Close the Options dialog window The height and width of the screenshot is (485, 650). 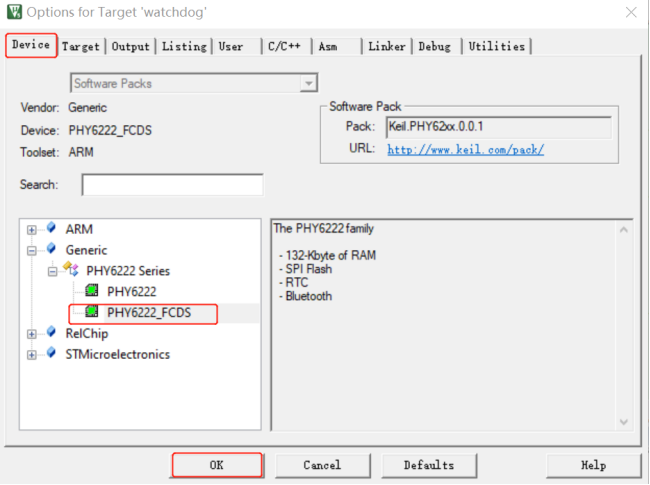pyautogui.click(x=631, y=12)
